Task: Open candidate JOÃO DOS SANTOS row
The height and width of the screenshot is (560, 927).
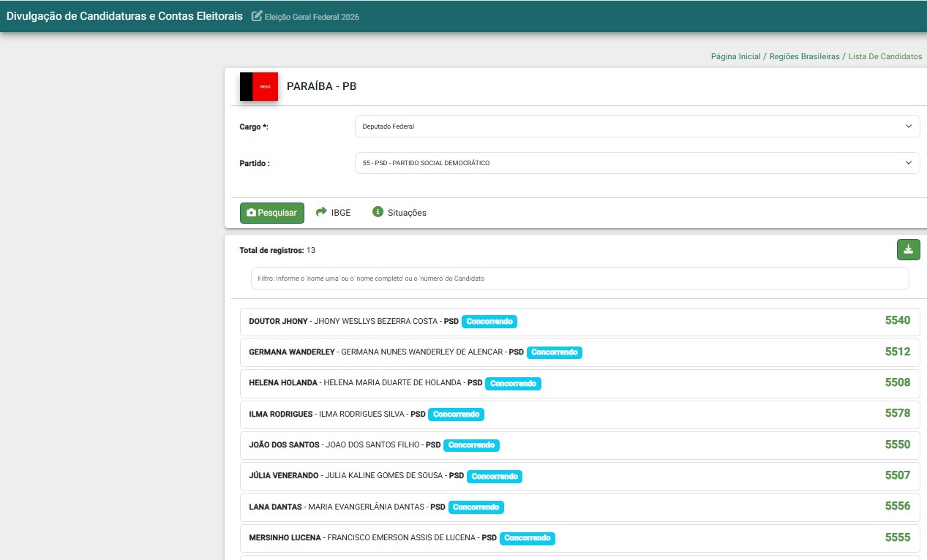Action: 580,444
